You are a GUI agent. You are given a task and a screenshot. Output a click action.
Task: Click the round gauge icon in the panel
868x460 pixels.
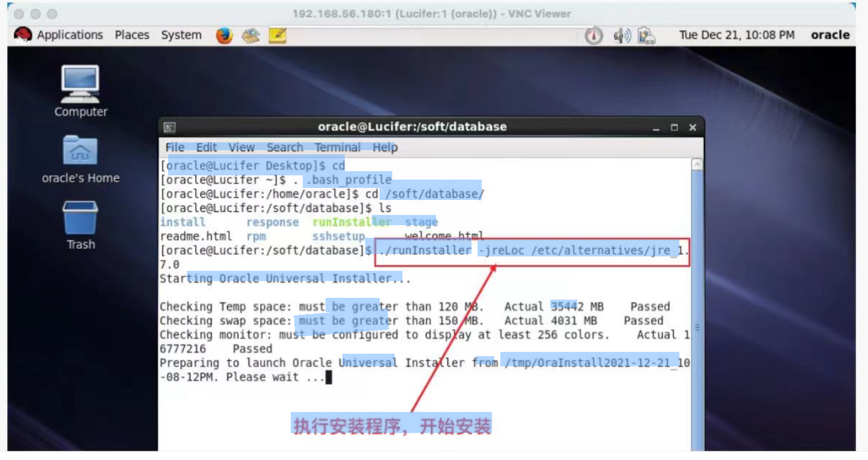(593, 35)
